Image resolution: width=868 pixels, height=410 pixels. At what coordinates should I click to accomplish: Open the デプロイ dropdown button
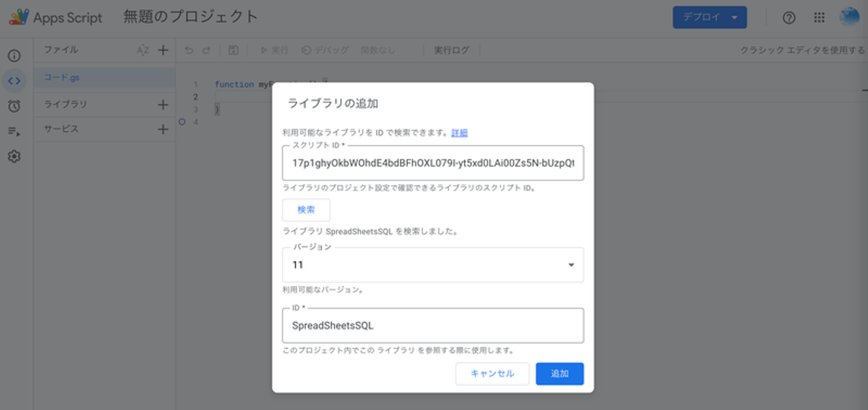[x=709, y=17]
